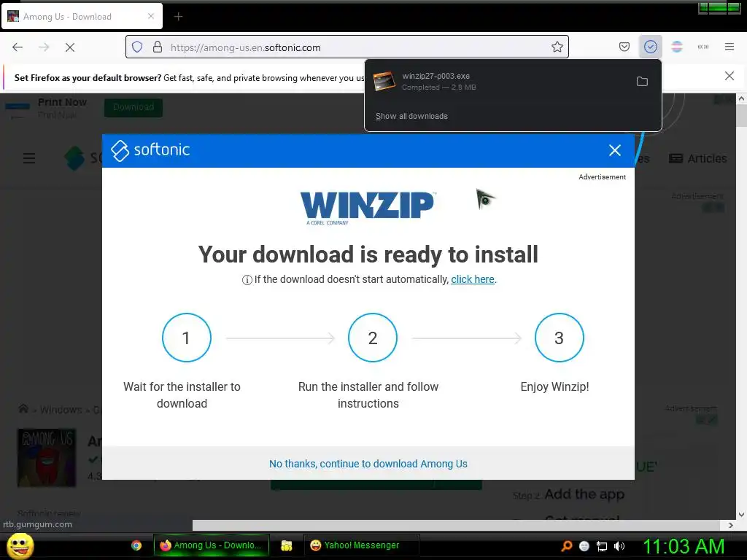
Task: Open the smiley start menu button
Action: [20, 545]
